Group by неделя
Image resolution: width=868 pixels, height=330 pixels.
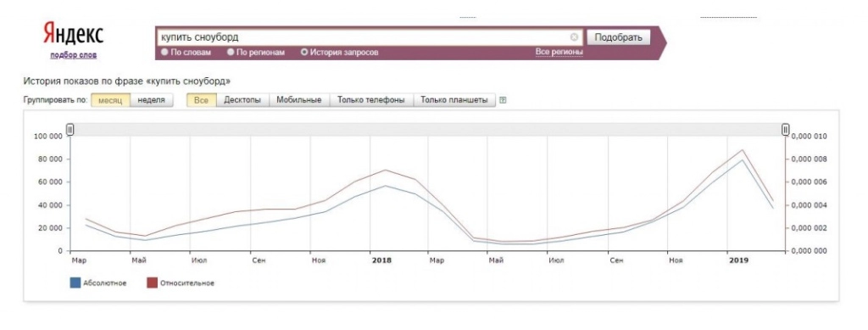[x=152, y=100]
